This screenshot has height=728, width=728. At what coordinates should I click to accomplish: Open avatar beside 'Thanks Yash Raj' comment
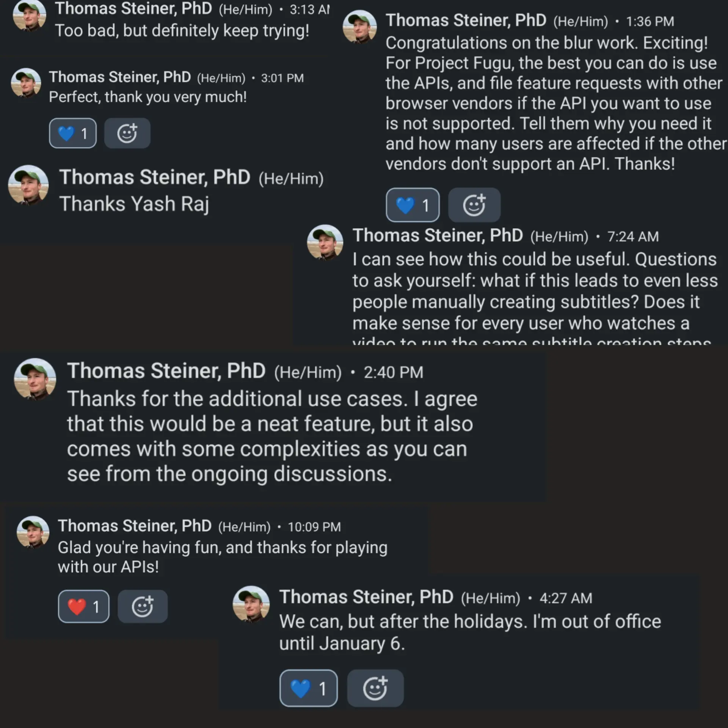(x=28, y=185)
